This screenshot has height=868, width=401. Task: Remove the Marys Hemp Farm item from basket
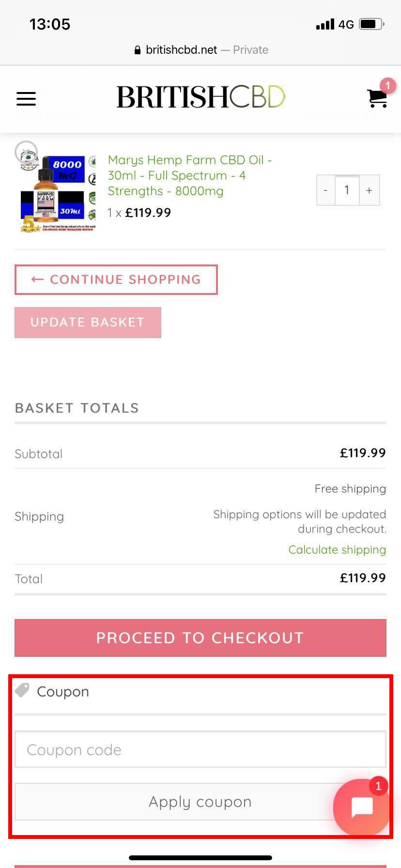[26, 152]
